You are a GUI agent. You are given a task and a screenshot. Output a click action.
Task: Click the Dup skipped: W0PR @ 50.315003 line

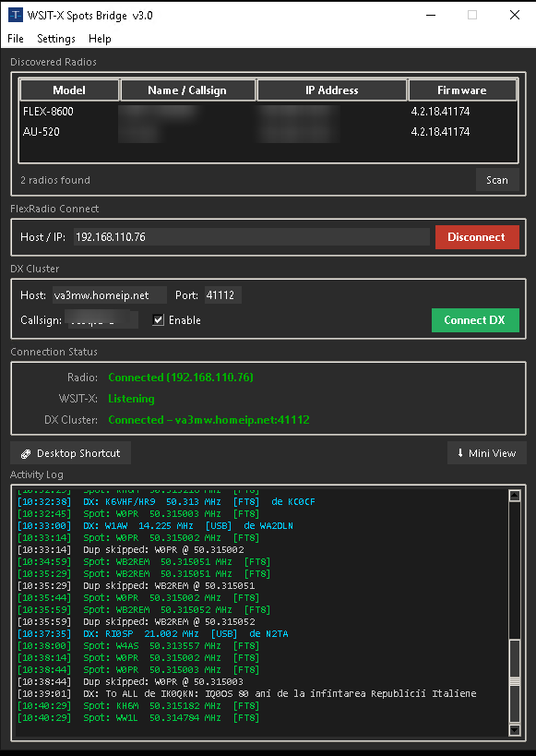(x=131, y=682)
